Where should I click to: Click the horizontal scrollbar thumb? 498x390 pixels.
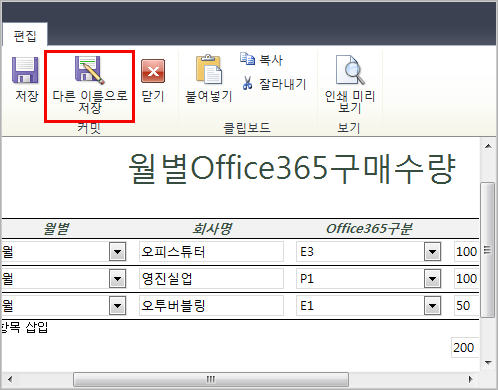pyautogui.click(x=211, y=379)
